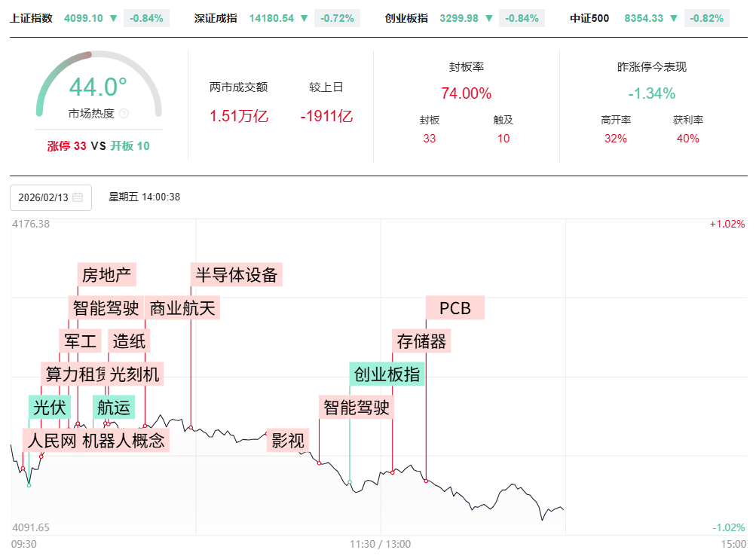Open the 2026/02/13 date picker
Screen dimensions: 756x559
point(51,197)
